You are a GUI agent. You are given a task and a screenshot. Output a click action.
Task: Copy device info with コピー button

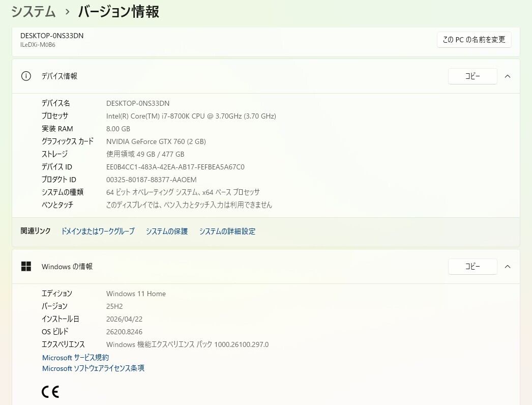[472, 76]
